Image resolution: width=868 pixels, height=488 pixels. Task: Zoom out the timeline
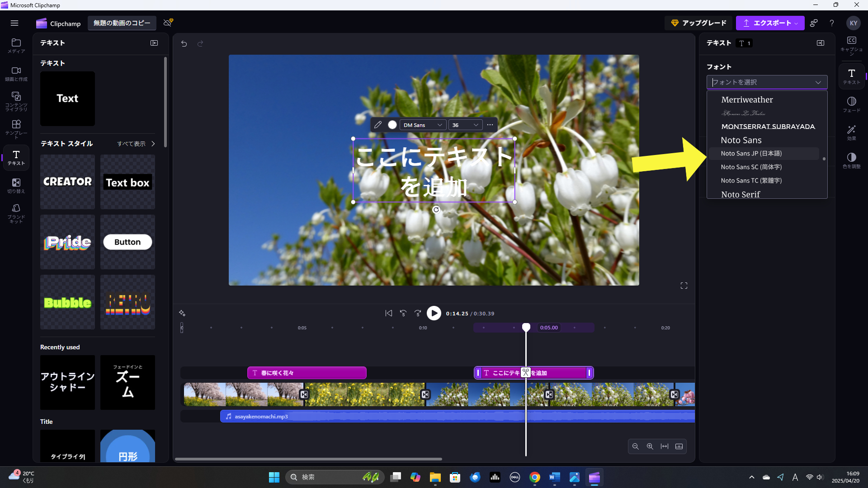(635, 446)
